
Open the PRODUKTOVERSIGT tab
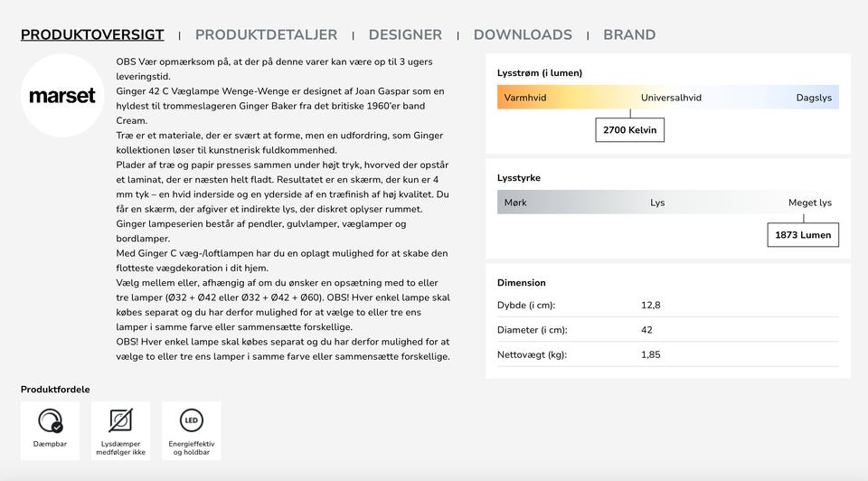point(92,35)
